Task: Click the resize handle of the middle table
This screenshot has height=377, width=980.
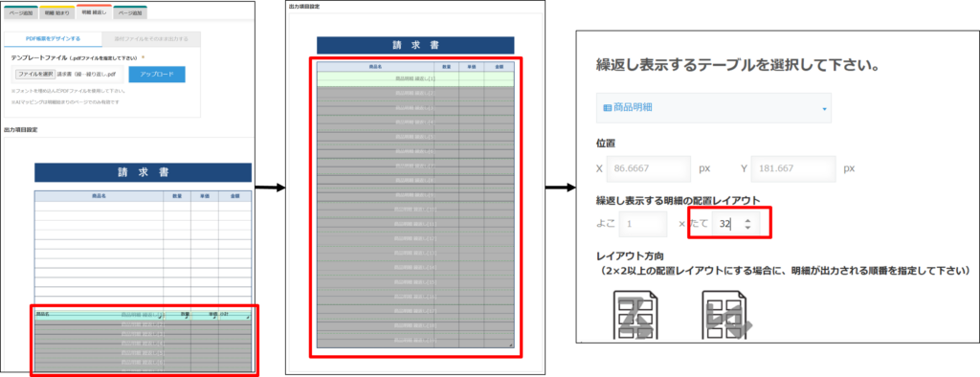Action: pos(511,345)
